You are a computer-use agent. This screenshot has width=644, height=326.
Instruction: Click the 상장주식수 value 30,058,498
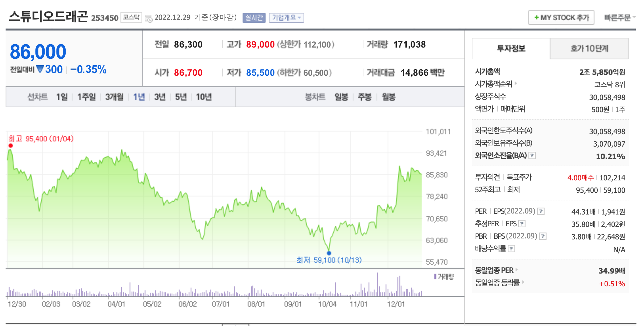(x=607, y=97)
